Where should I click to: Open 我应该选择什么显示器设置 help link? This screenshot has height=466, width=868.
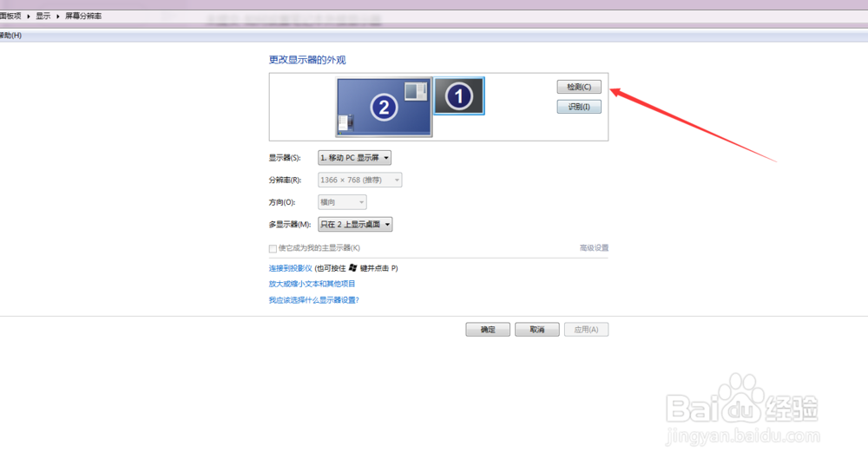click(x=314, y=300)
